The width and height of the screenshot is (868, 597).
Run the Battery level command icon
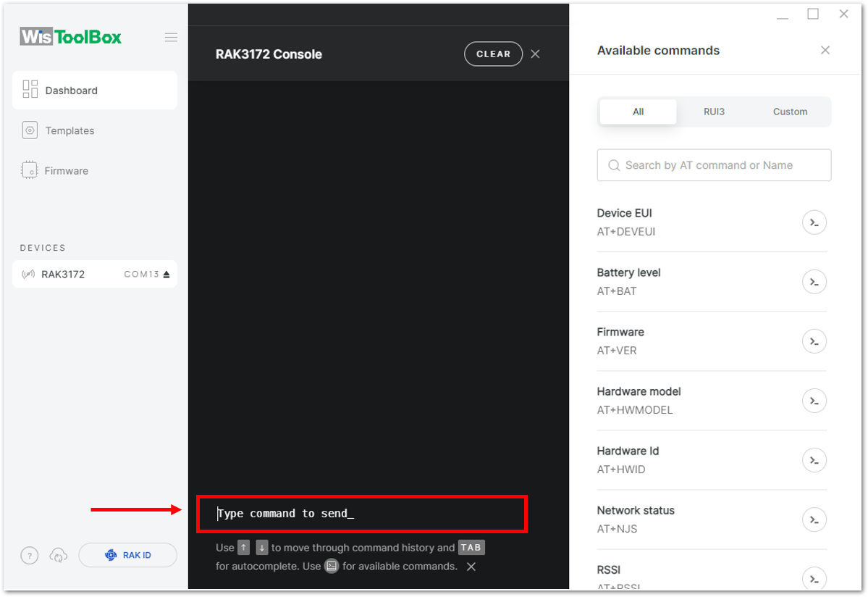click(814, 282)
